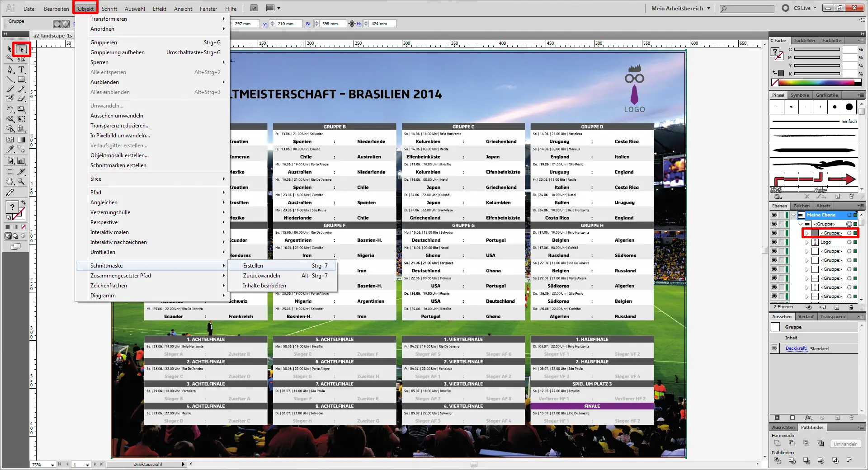Select the Eyedropper tool
Image resolution: width=868 pixels, height=470 pixels.
tap(9, 149)
